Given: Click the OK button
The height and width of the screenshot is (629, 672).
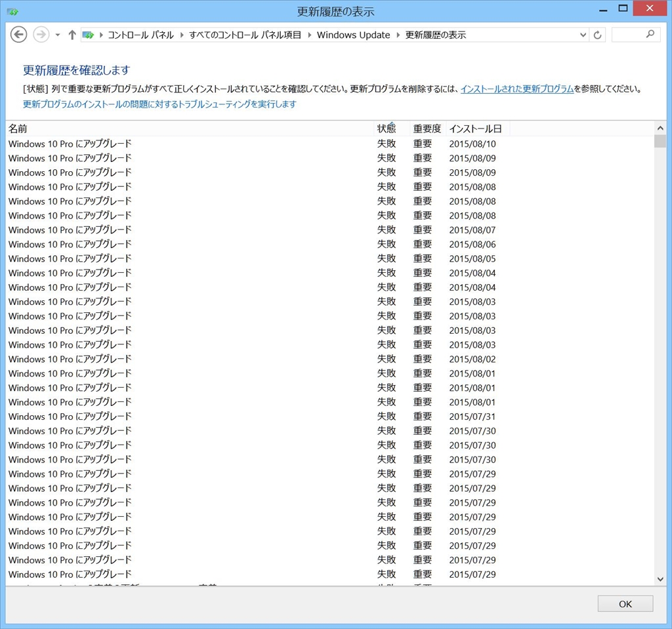Looking at the screenshot, I should click(625, 603).
